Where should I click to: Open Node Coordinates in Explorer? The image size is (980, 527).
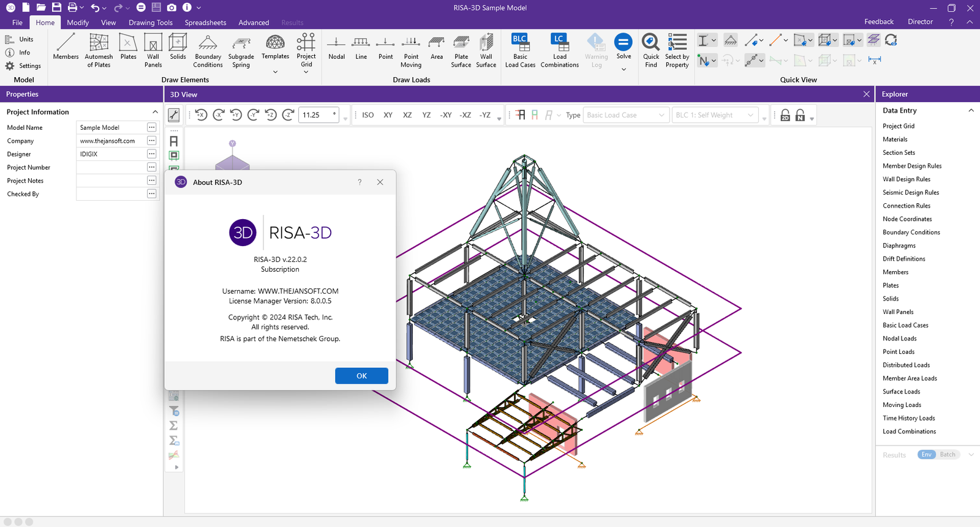(907, 219)
